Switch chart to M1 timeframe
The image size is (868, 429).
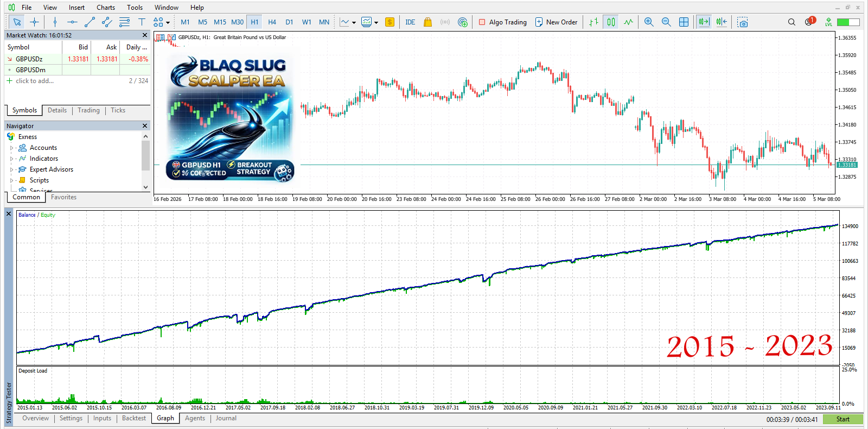[x=186, y=22]
